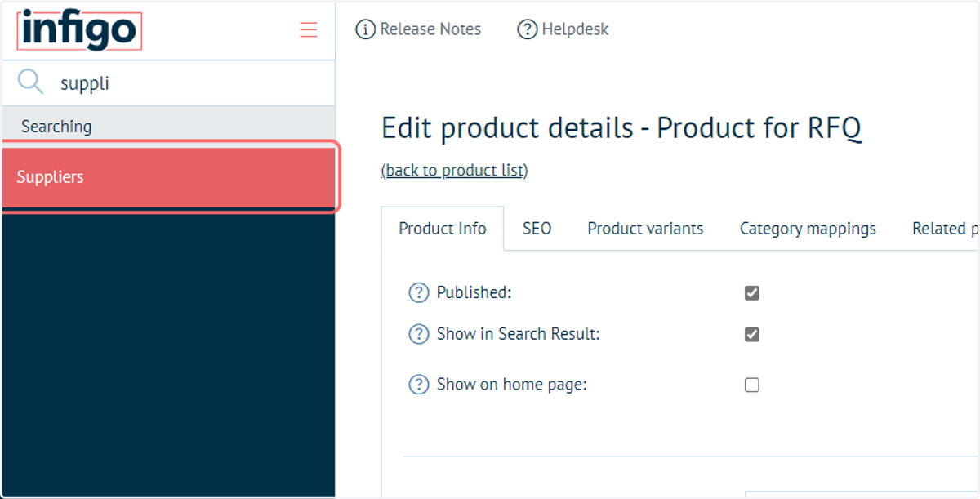Open the Product variants tab
Image resolution: width=980 pixels, height=499 pixels.
coord(645,229)
